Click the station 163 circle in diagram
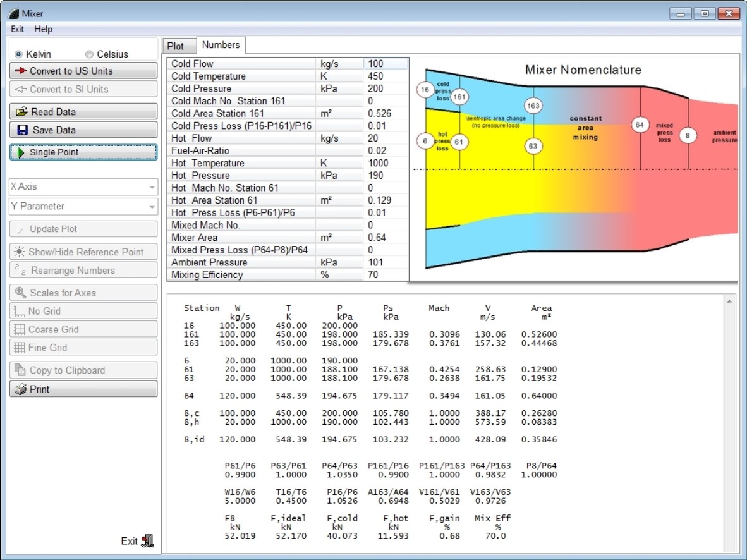 [533, 106]
